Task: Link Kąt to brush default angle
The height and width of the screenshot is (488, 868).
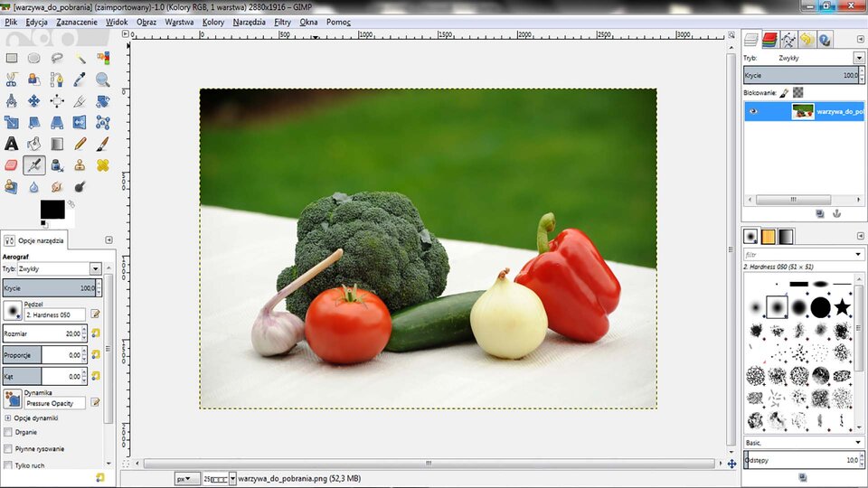Action: click(96, 376)
